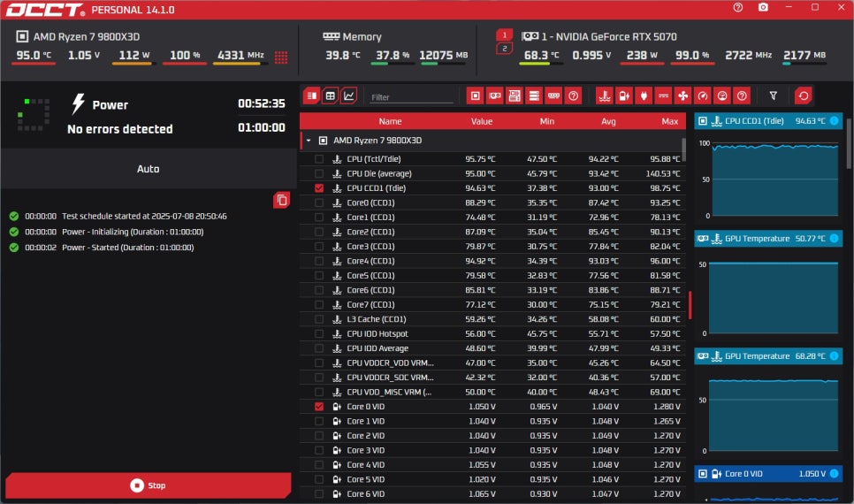Toggle the CPU hardware filter icon
Image resolution: width=854 pixels, height=504 pixels.
coord(476,95)
